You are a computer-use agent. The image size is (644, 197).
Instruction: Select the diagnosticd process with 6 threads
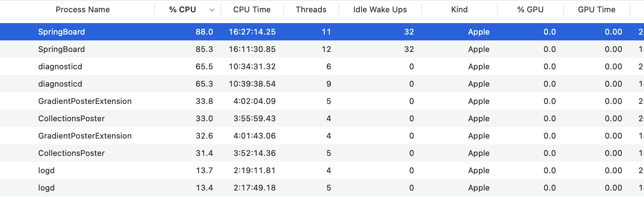coord(60,66)
